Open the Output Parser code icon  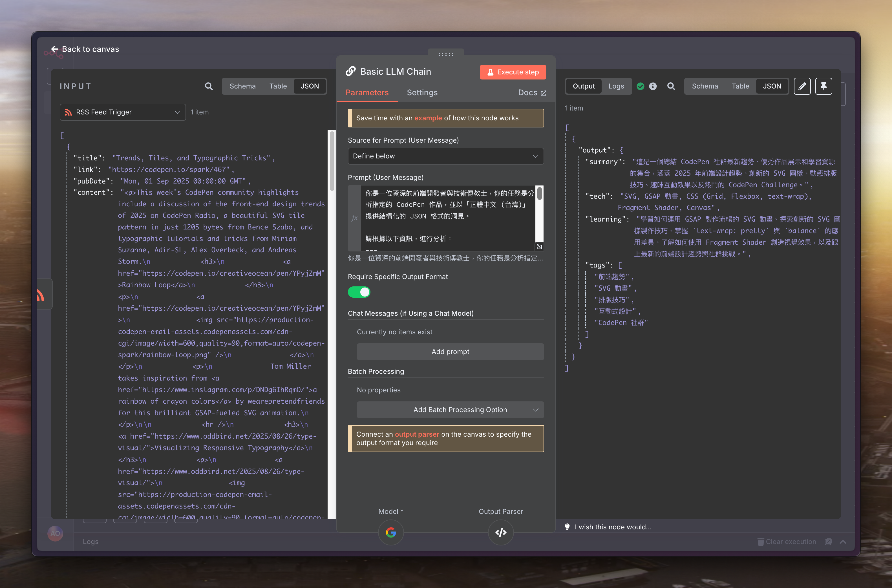[501, 532]
